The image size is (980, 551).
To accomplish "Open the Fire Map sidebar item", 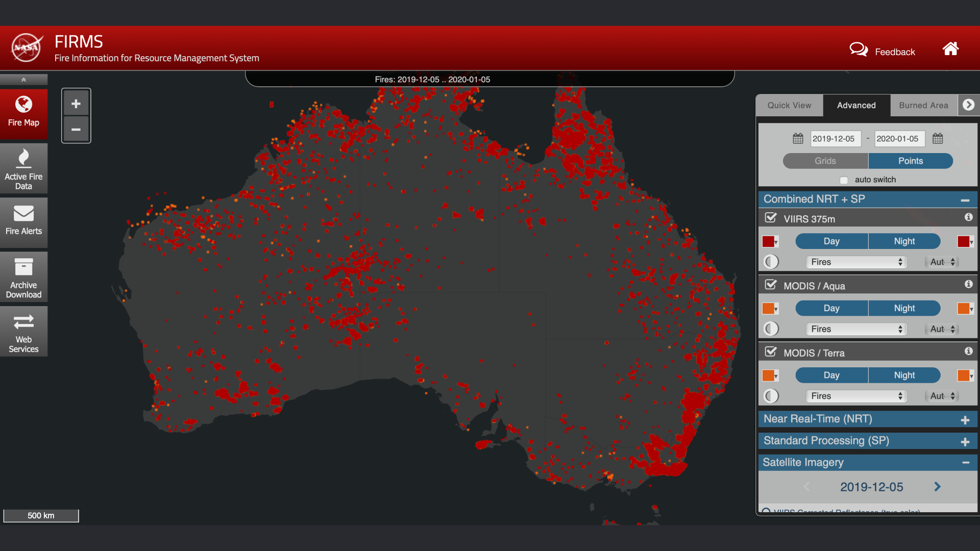I will click(x=23, y=112).
